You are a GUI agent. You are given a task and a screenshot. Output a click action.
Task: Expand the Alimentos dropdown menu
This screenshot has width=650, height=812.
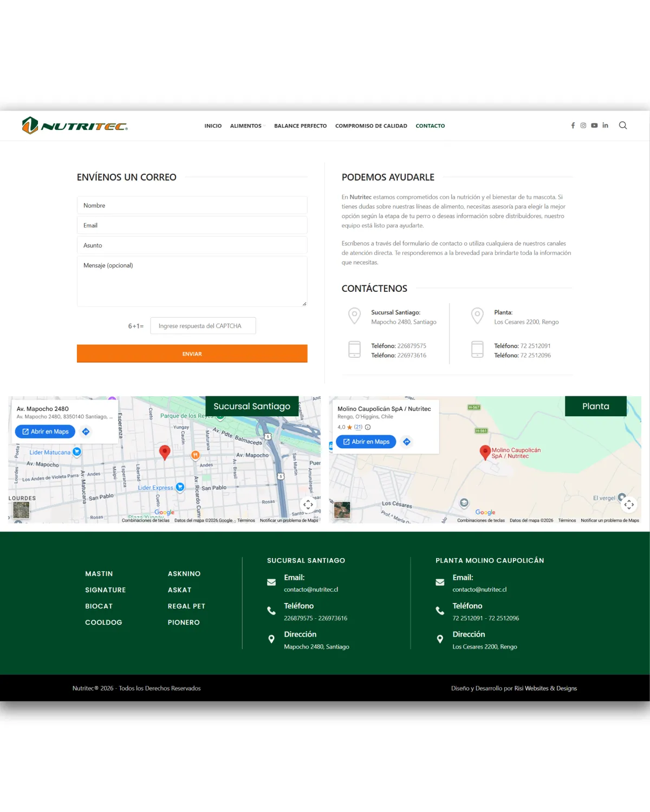point(247,126)
